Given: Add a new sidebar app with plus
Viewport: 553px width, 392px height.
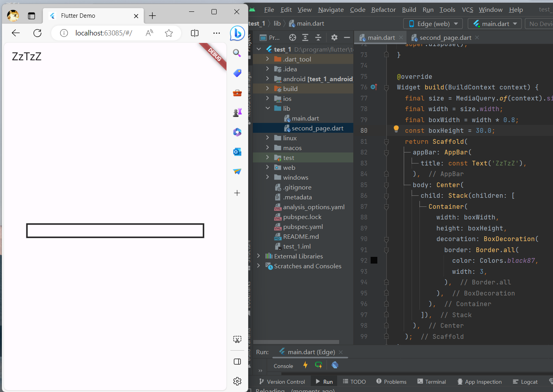Looking at the screenshot, I should [237, 193].
